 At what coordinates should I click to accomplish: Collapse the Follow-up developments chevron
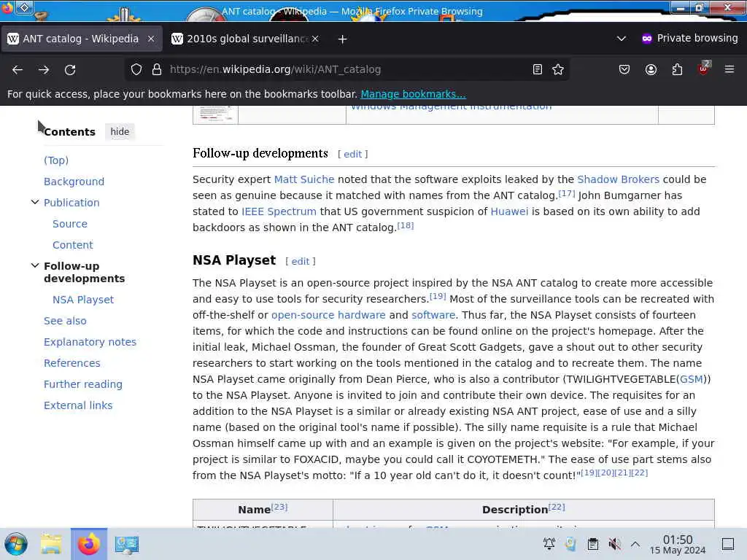coord(35,265)
